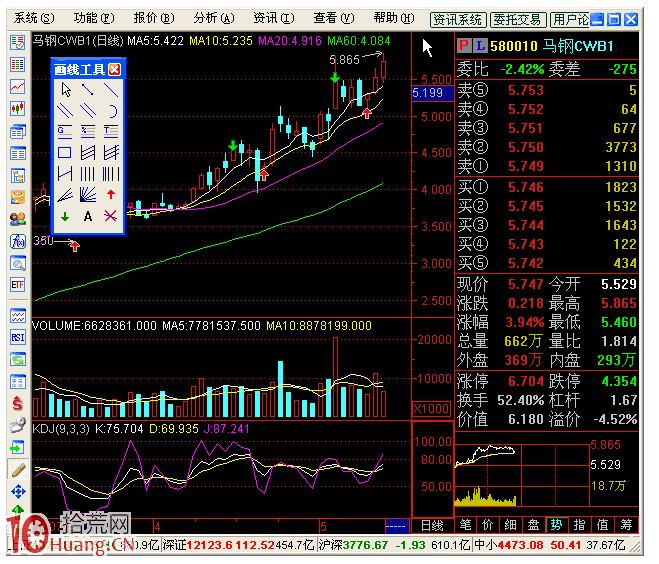Select the T lines drawing tool
The width and height of the screenshot is (659, 564).
point(111,132)
